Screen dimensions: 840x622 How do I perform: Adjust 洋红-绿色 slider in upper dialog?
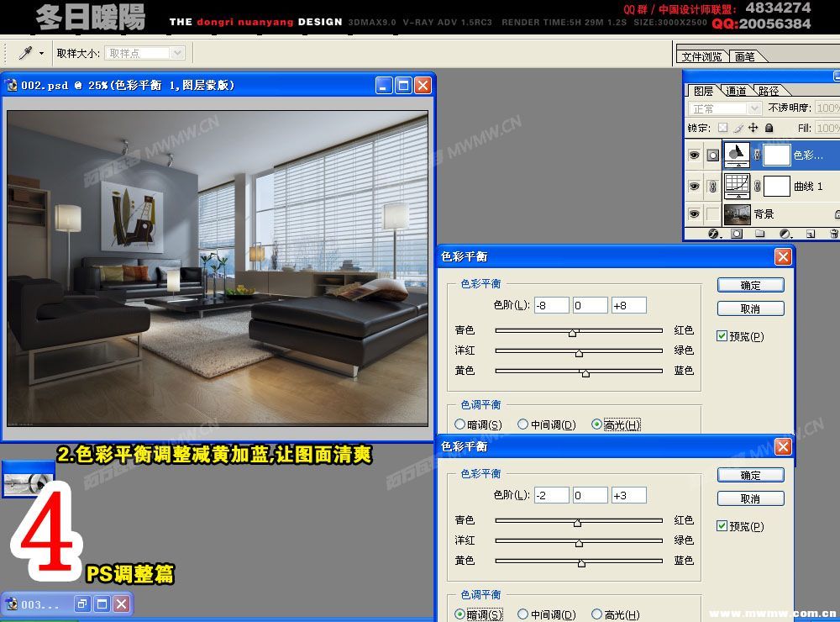click(x=579, y=353)
